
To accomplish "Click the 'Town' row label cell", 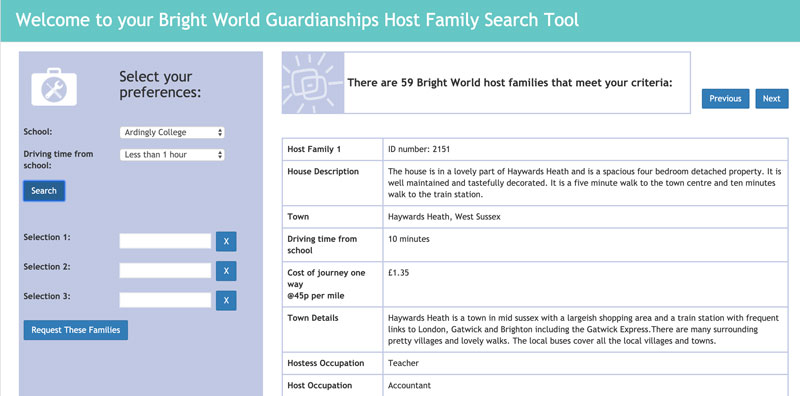I will 332,217.
